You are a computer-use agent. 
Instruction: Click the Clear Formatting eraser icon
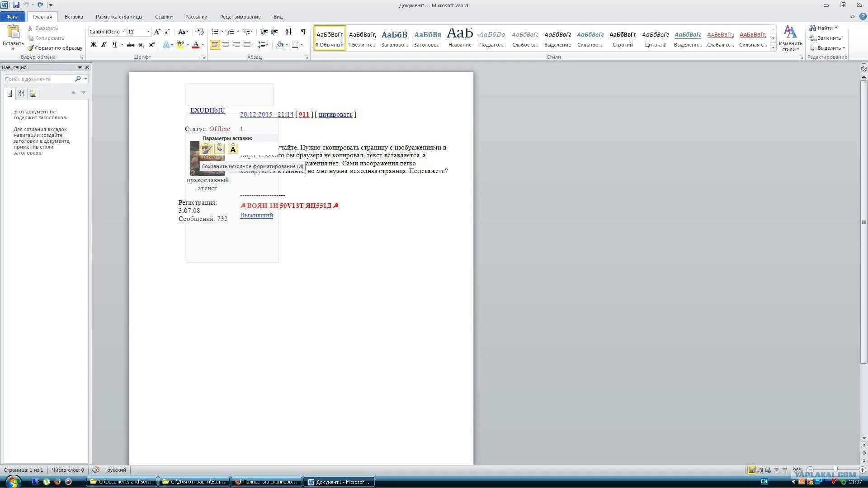(x=200, y=32)
